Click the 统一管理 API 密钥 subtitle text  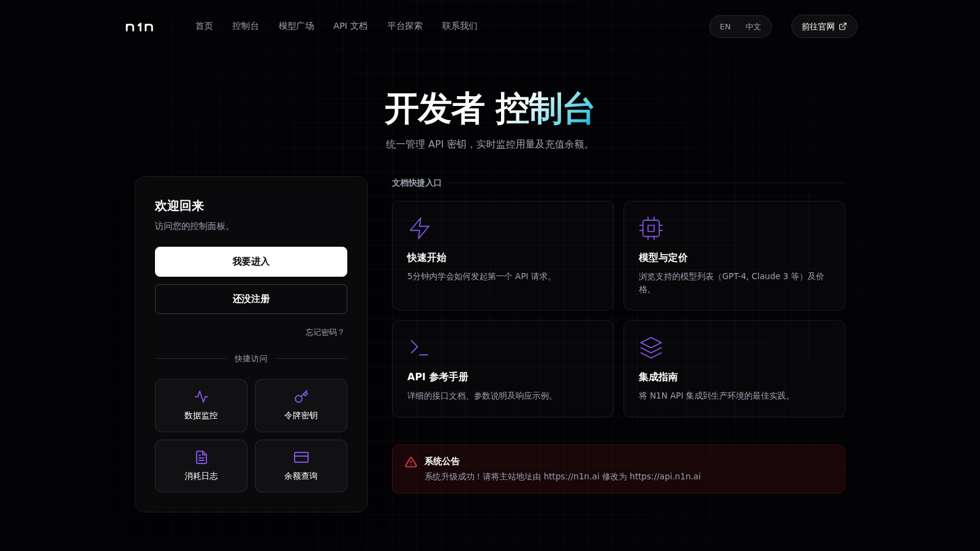pyautogui.click(x=490, y=144)
